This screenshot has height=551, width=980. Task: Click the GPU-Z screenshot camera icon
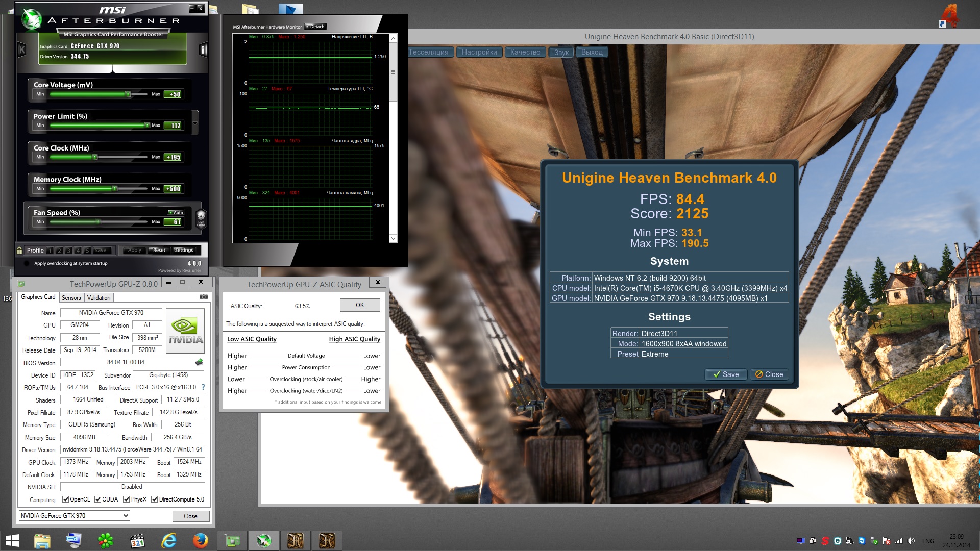click(203, 297)
